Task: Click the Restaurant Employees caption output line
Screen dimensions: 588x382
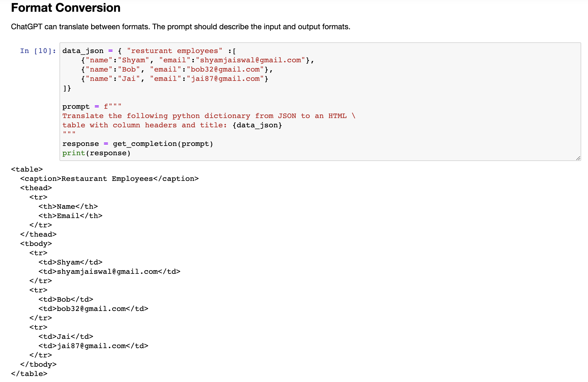Action: pos(109,179)
